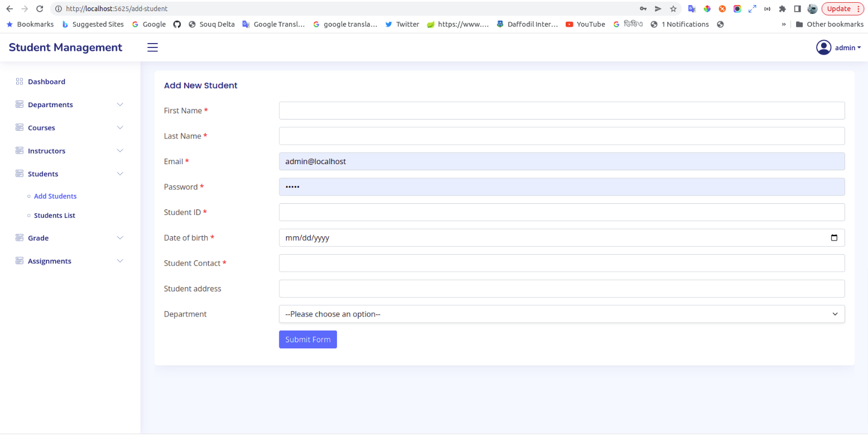868x435 pixels.
Task: Open the Students List link
Action: (x=54, y=215)
